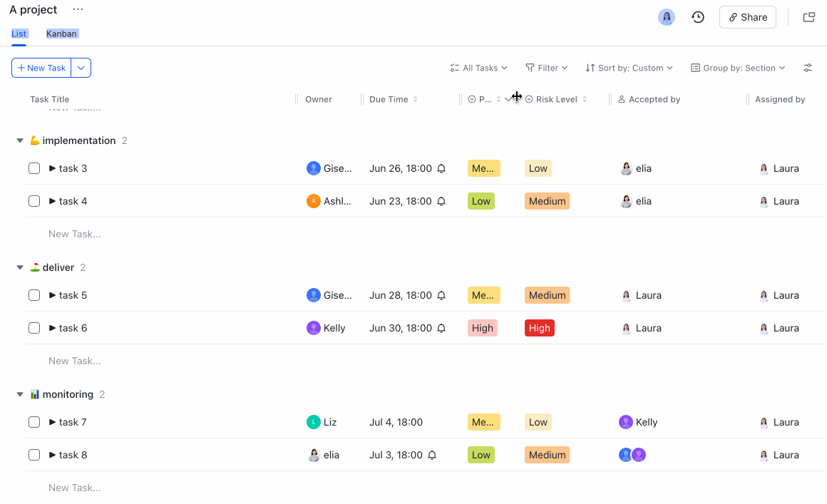Screen dimensions: 827x504
Task: Click the user avatar in header
Action: [x=667, y=17]
